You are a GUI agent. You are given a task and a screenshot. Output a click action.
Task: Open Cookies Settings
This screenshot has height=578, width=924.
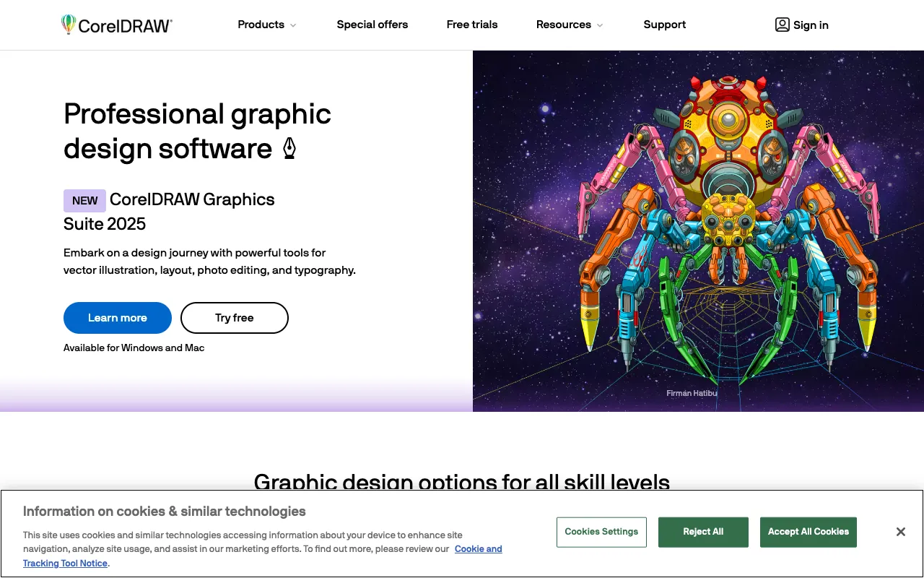pyautogui.click(x=601, y=532)
